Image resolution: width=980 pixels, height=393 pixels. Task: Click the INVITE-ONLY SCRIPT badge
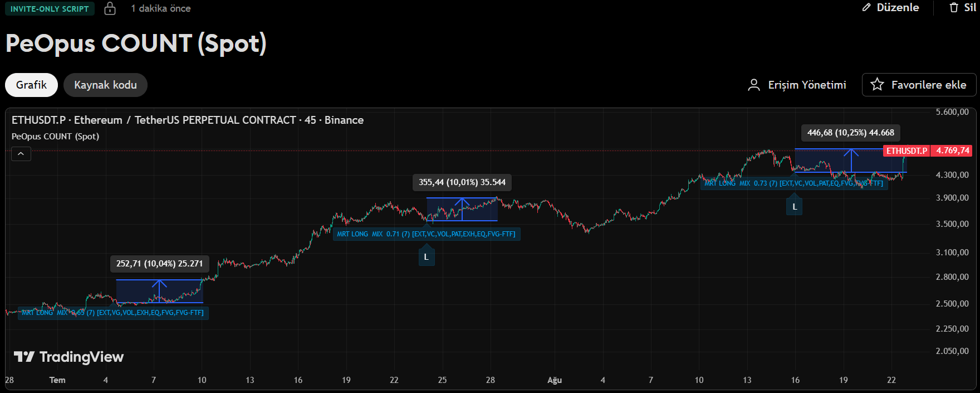point(50,9)
